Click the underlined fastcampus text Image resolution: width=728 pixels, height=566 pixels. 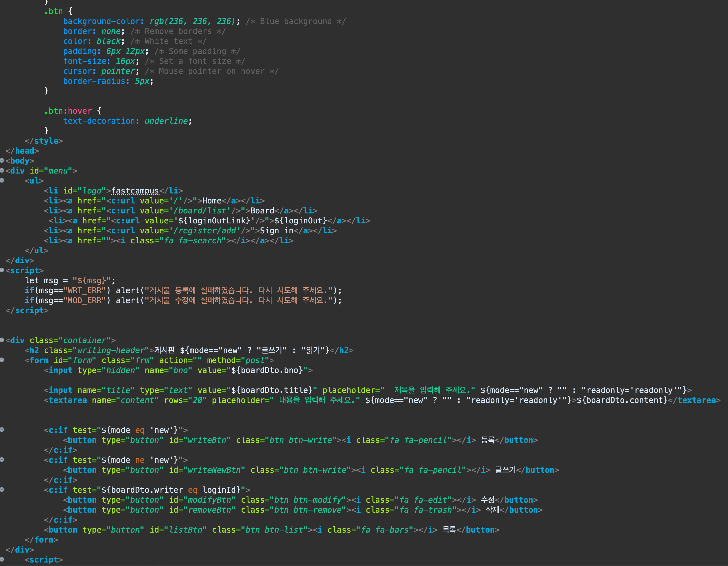point(135,191)
